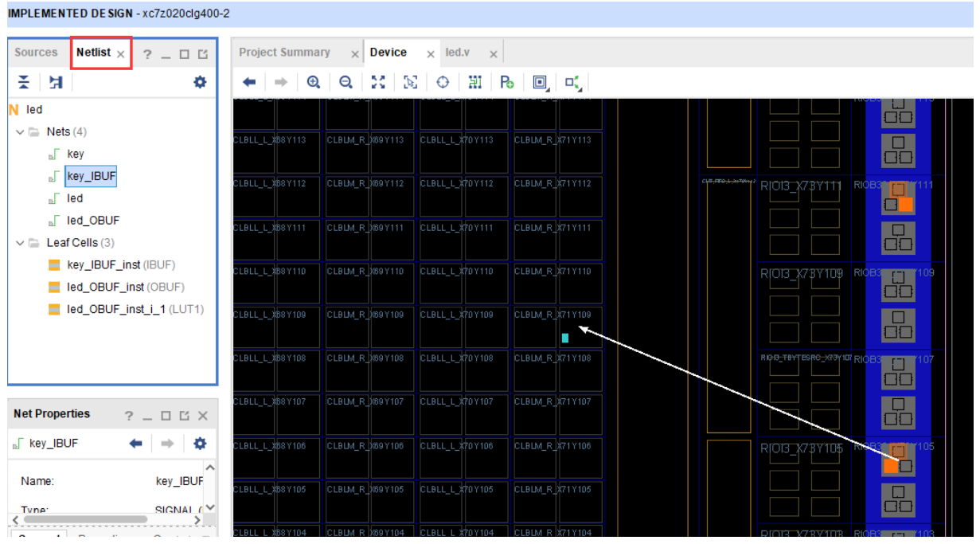
Task: Click the Zoom Out magnifier icon
Action: tap(346, 82)
